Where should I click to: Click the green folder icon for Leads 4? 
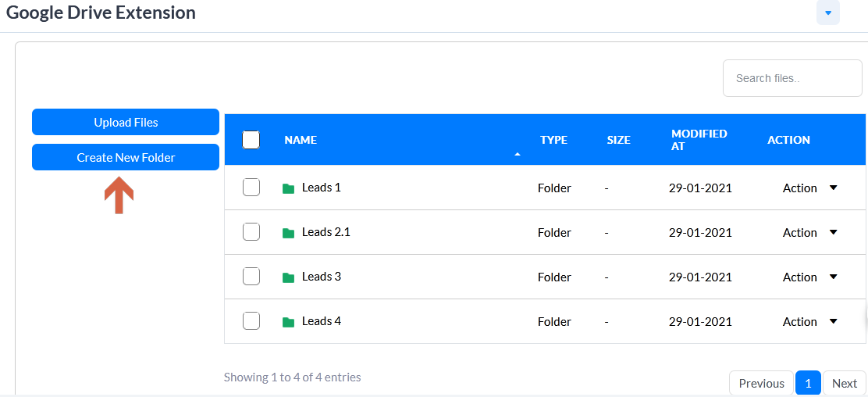click(x=288, y=322)
